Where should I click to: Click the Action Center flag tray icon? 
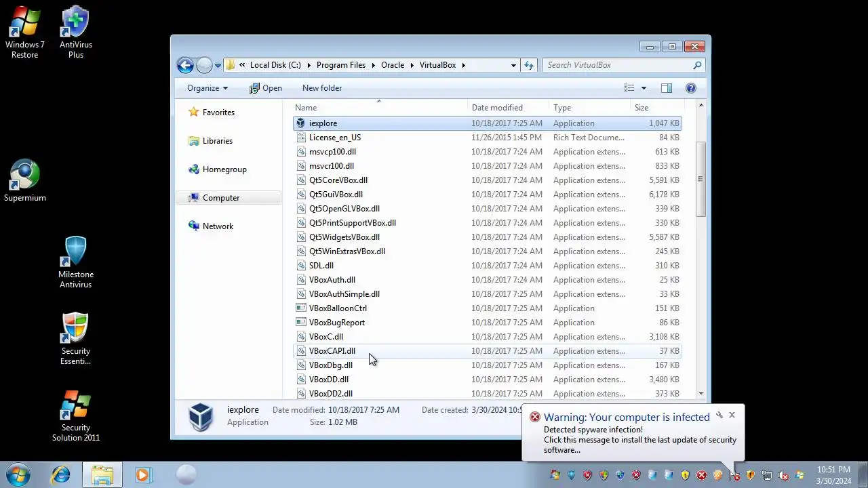click(734, 475)
